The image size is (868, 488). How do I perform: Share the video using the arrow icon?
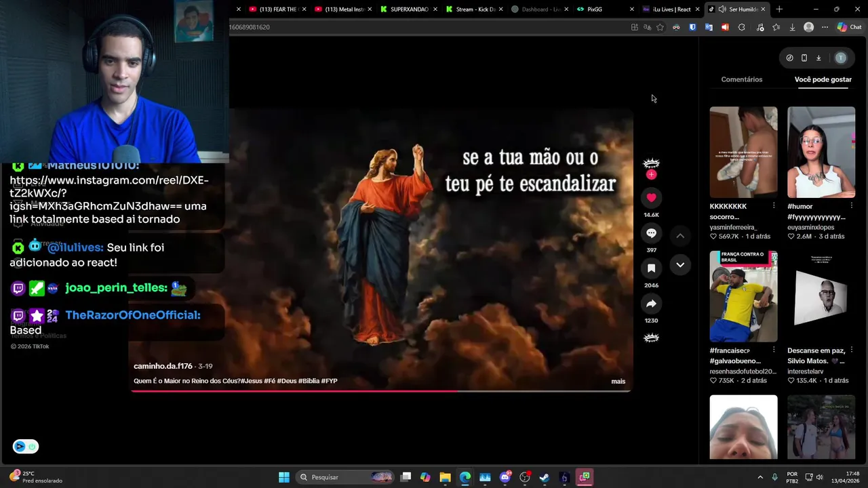coord(651,304)
